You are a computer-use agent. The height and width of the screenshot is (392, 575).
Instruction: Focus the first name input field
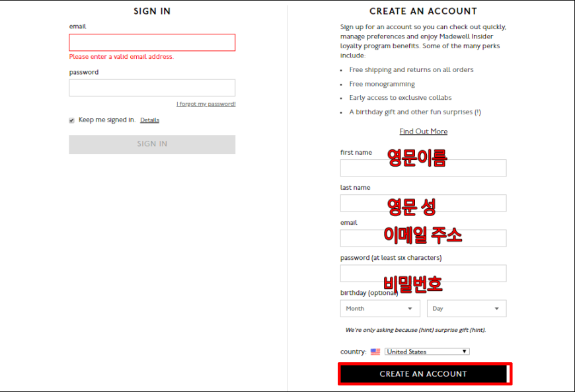[x=423, y=168]
